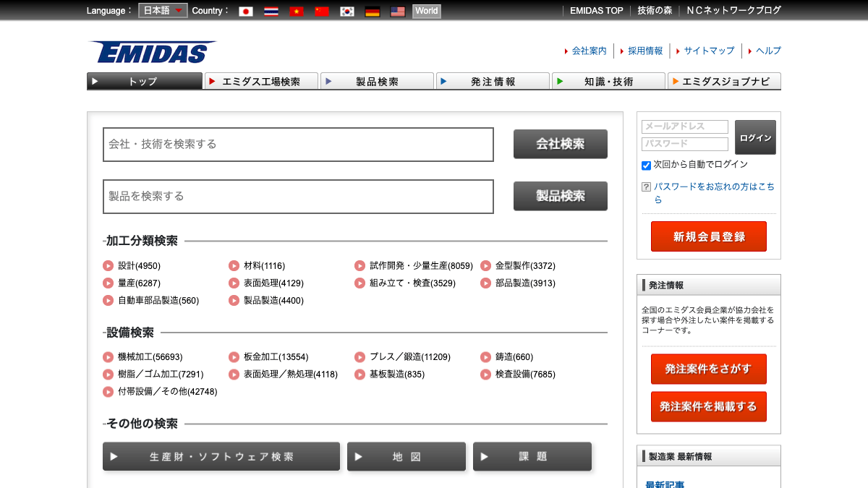Go to 会社案内 page
This screenshot has height=488, width=868.
589,51
